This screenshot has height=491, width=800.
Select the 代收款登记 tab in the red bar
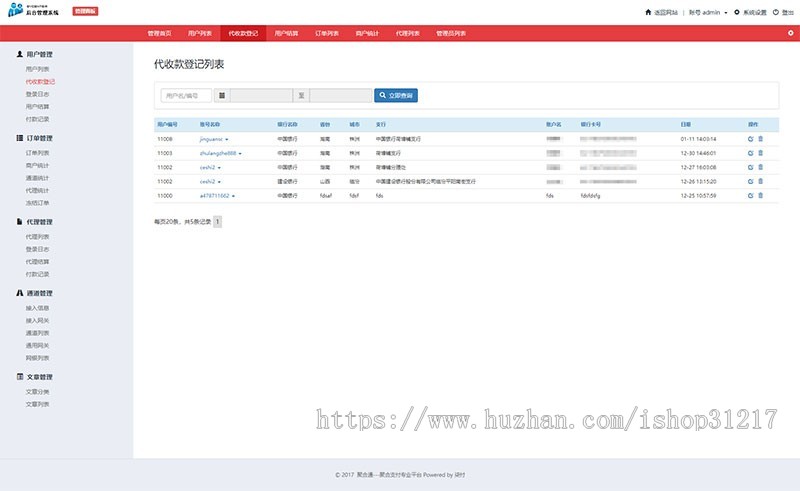coord(243,33)
